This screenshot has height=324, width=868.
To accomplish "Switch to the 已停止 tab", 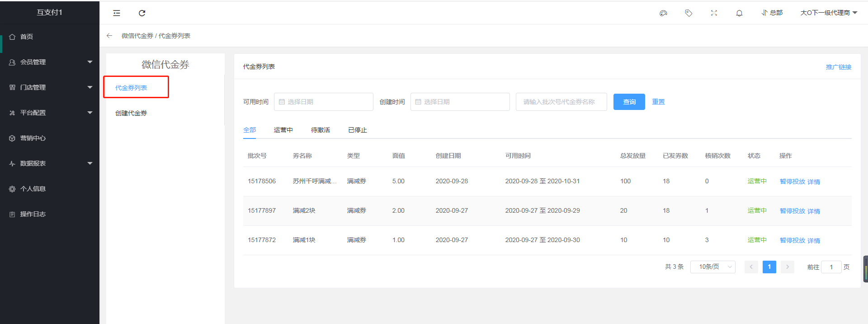I will pyautogui.click(x=358, y=130).
